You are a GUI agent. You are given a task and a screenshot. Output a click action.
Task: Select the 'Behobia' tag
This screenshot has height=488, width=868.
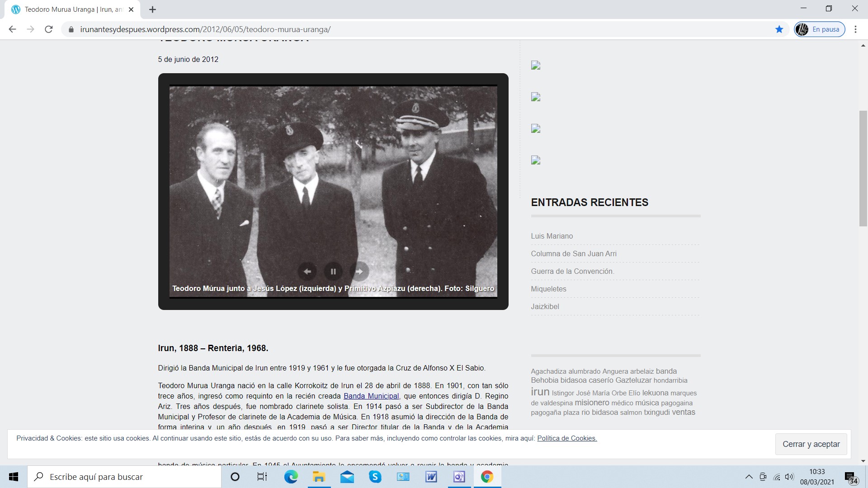coord(545,380)
